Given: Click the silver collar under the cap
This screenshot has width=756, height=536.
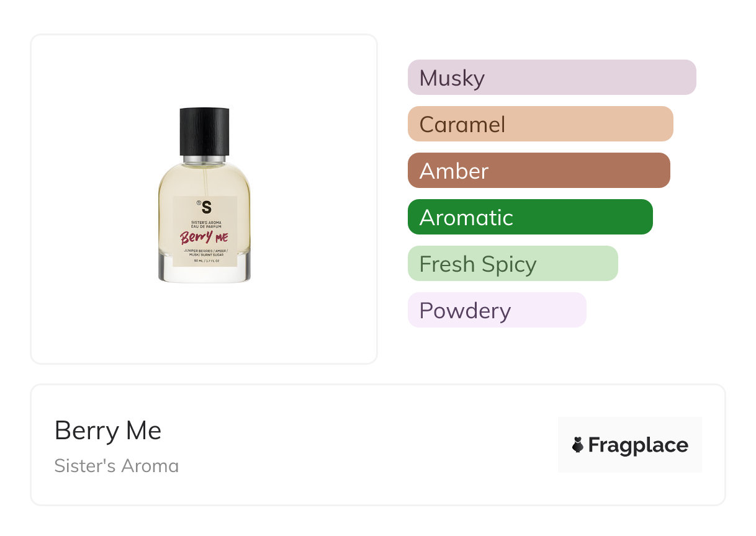Looking at the screenshot, I should tap(204, 159).
